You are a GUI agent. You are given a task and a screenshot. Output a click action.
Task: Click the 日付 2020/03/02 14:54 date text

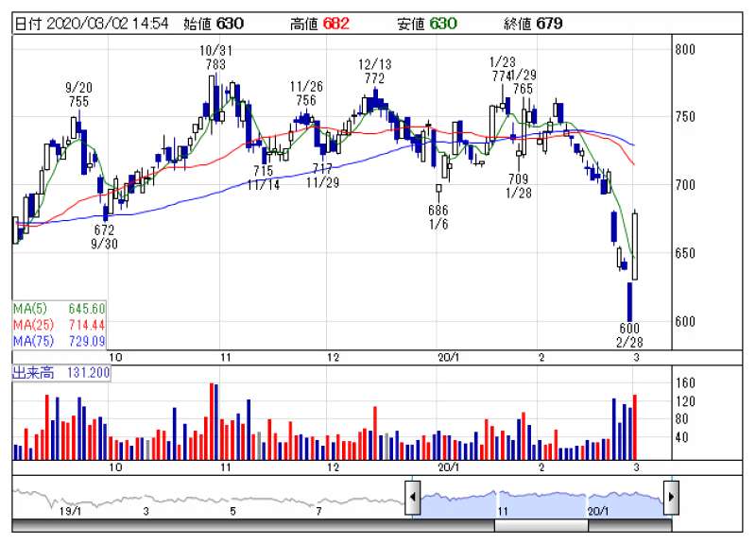(x=92, y=24)
